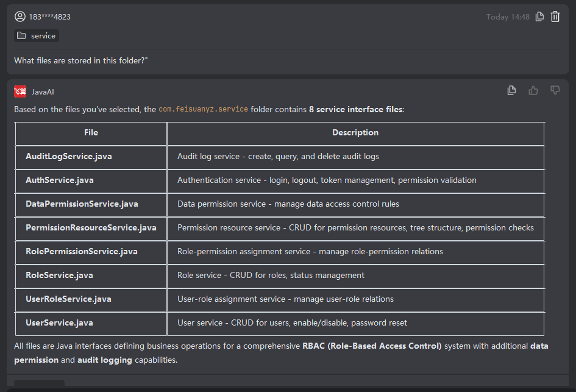Screen dimensions: 576x392
Task: Like the response with thumbs up
Action: [x=533, y=91]
